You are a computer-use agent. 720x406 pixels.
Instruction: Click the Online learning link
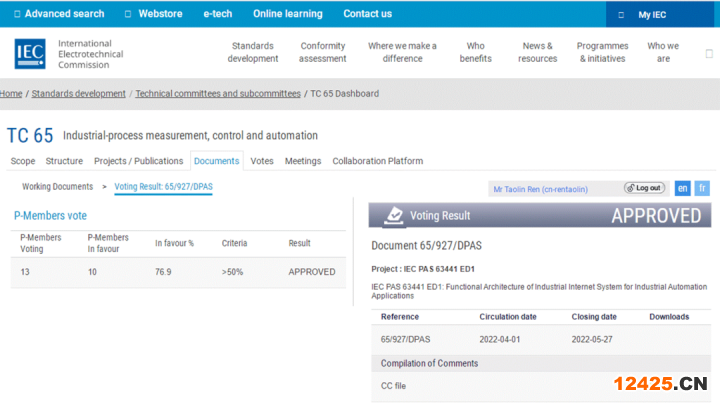click(x=287, y=14)
